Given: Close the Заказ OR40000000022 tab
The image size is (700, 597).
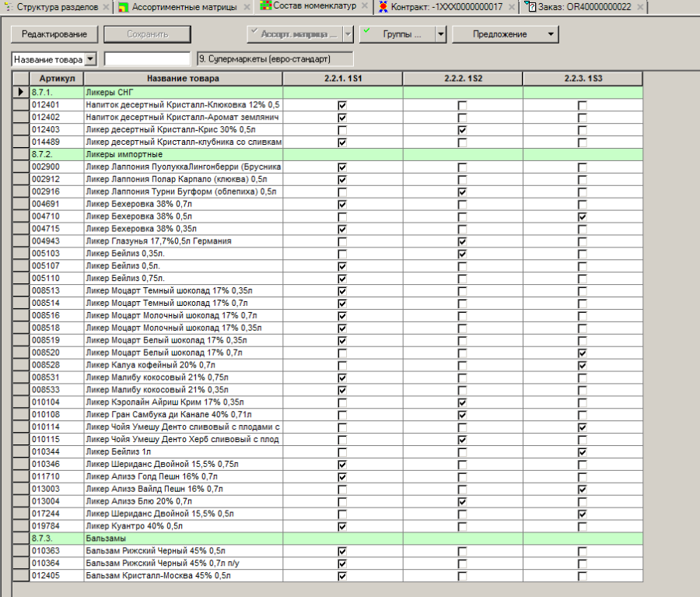Looking at the screenshot, I should click(x=640, y=7).
